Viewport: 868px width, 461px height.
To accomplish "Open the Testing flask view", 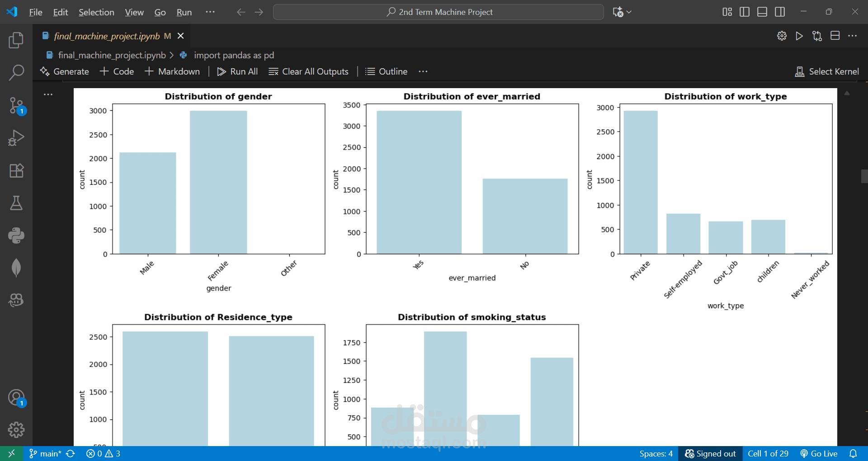I will click(x=16, y=203).
